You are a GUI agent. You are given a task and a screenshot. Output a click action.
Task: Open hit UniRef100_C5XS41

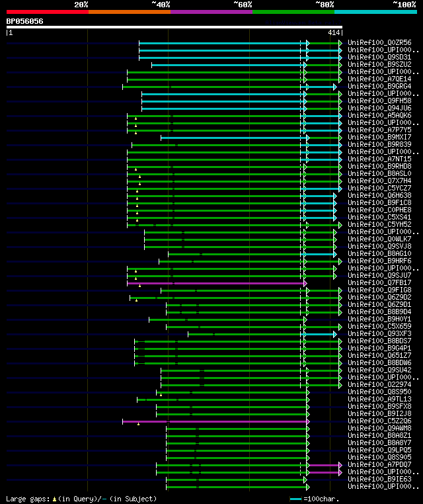pos(379,218)
